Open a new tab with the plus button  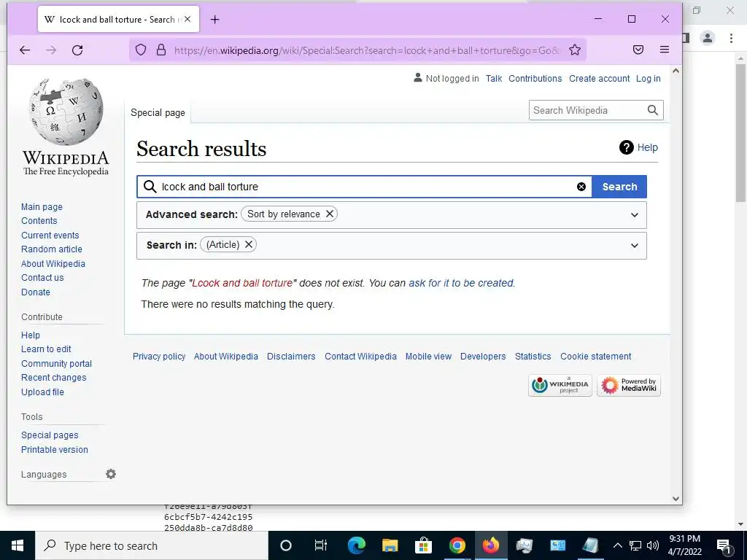[x=215, y=20]
